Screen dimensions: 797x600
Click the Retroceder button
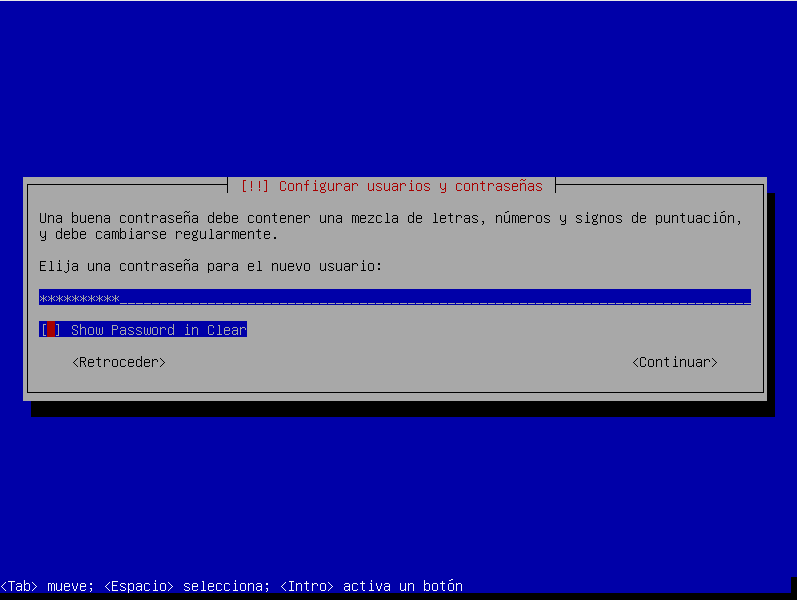click(119, 362)
